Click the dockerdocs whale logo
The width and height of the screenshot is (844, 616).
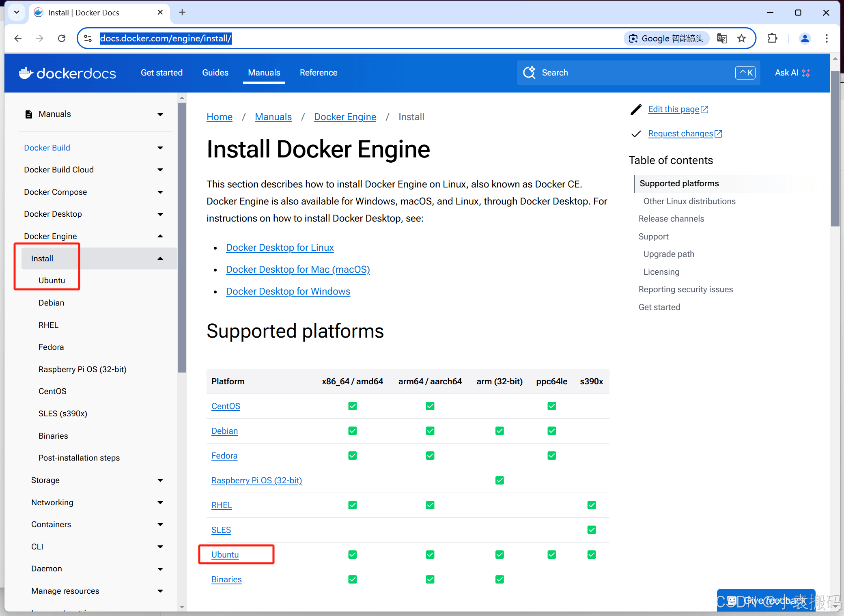(x=26, y=73)
